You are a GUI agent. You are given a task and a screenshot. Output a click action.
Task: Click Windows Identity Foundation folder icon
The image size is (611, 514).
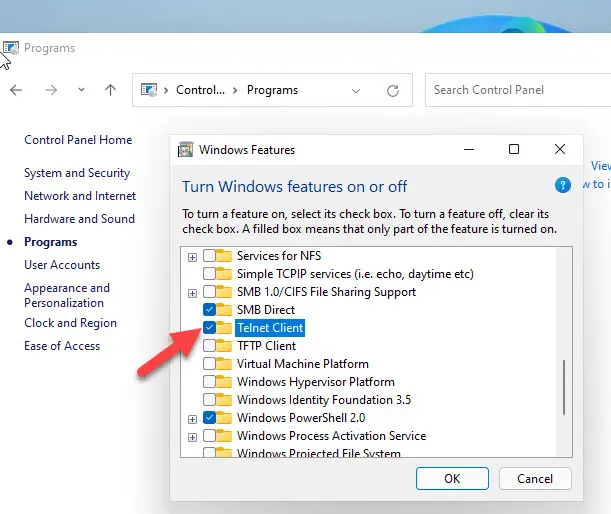click(224, 399)
